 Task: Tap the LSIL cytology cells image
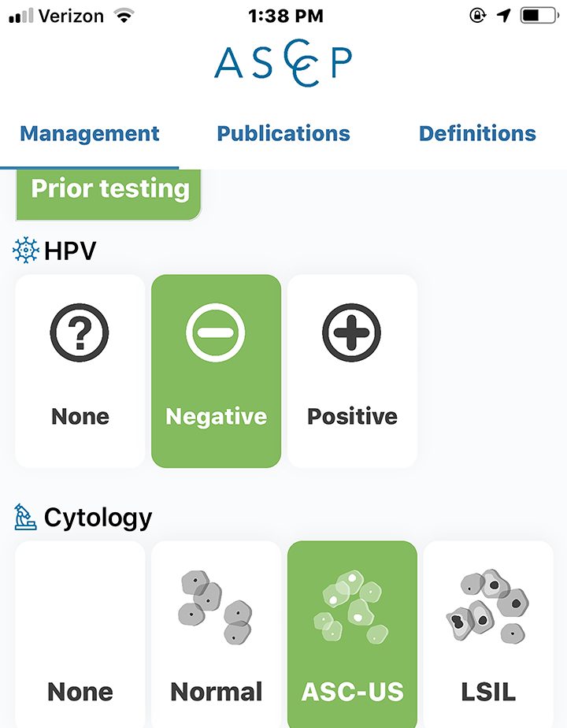(487, 606)
